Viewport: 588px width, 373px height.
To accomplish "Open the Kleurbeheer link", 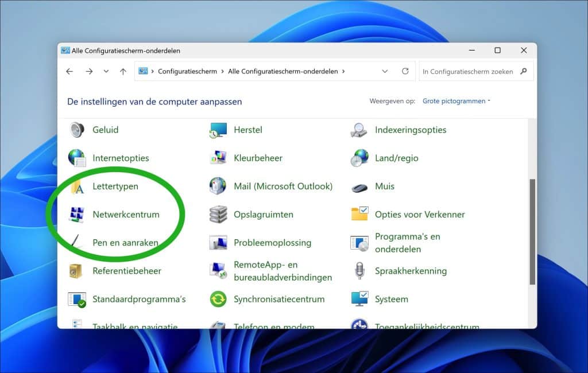I will tap(258, 158).
